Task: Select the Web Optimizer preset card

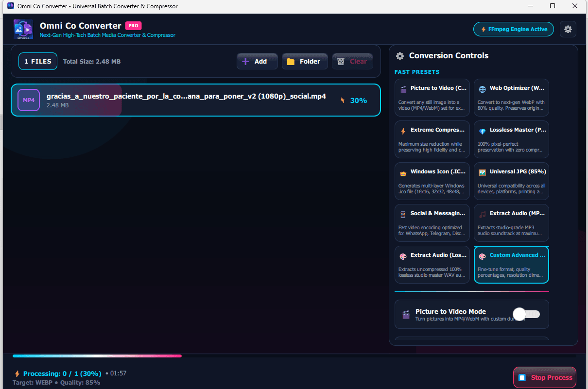Action: click(511, 98)
